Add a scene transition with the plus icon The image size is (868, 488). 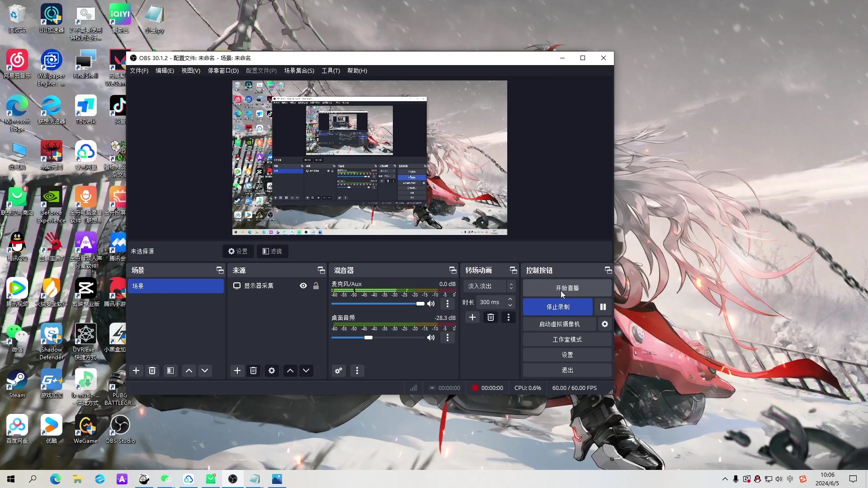[472, 317]
